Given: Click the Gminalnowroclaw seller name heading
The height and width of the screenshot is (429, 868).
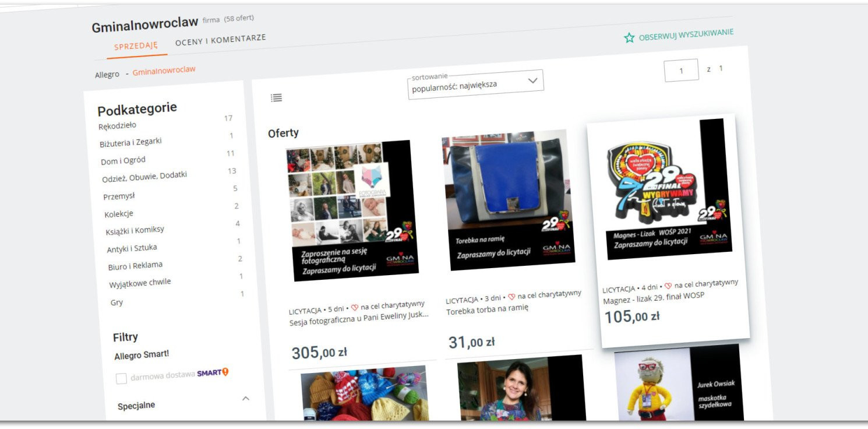Looking at the screenshot, I should (144, 26).
